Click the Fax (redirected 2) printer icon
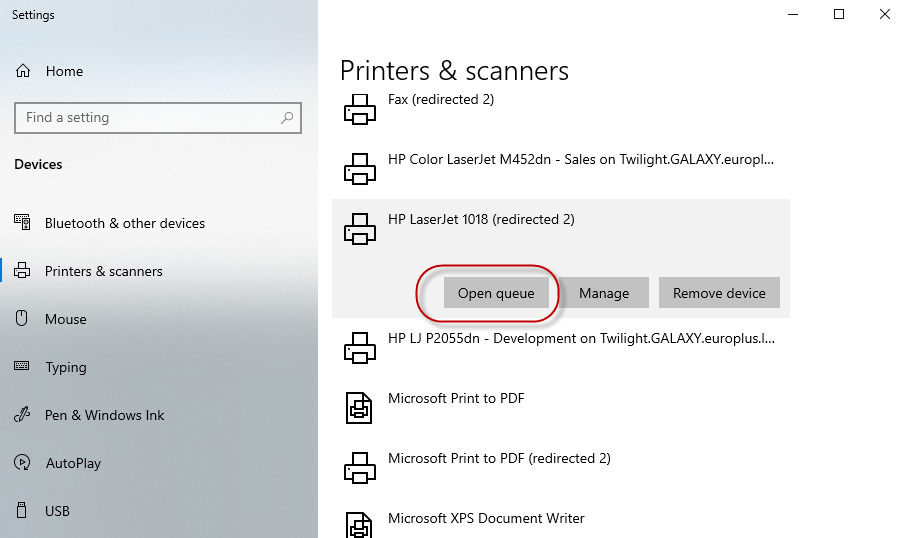The image size is (903, 538). (x=360, y=108)
